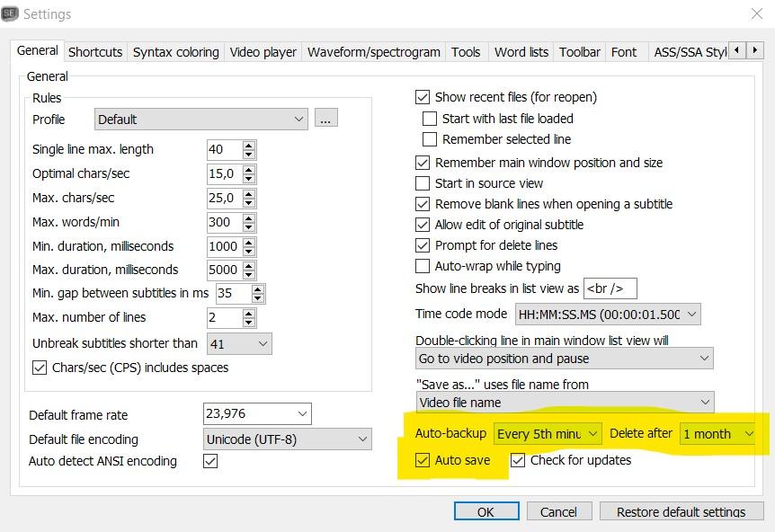
Task: Decrease Max. chars/sec spinner value
Action: coord(249,202)
